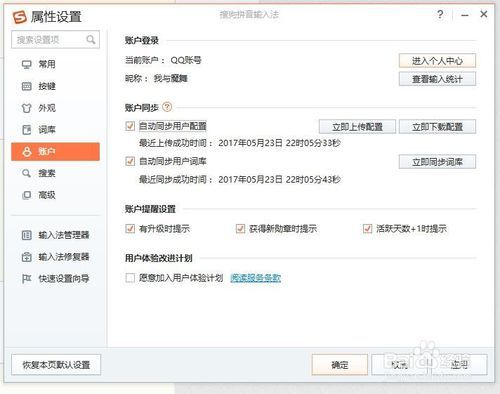Minimize the 属性设置 window
The image size is (500, 394).
[465, 15]
